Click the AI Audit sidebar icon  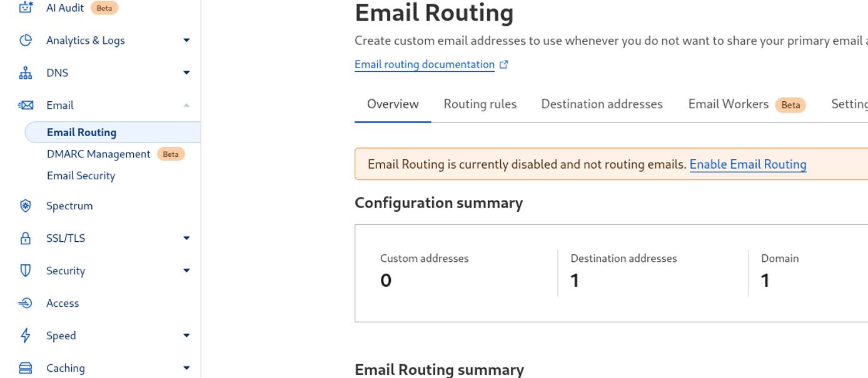click(x=25, y=7)
